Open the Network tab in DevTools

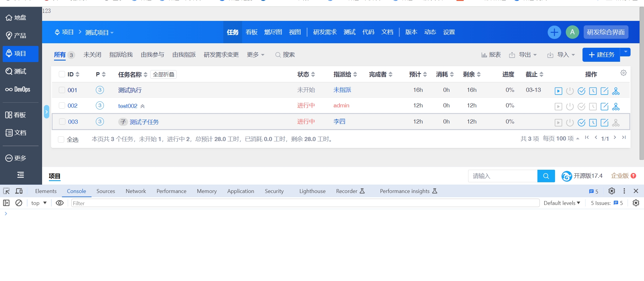(x=136, y=191)
